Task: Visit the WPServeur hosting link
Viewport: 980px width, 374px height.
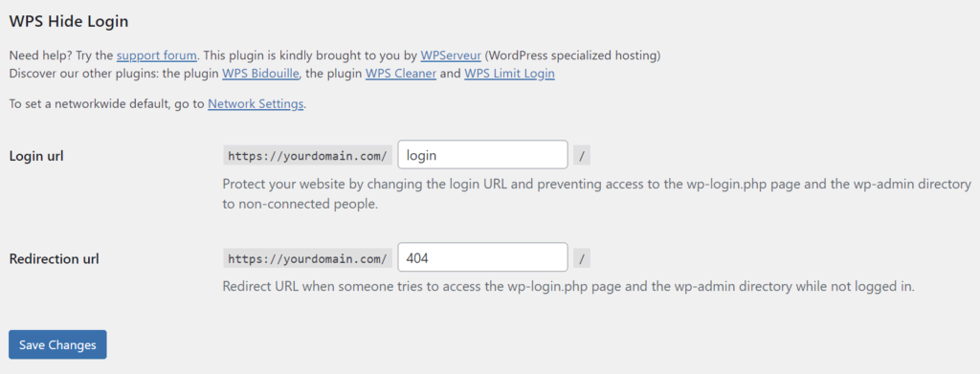Action: (x=451, y=55)
